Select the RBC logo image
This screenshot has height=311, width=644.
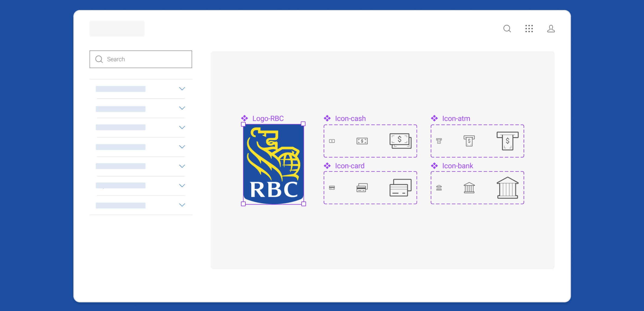click(273, 164)
